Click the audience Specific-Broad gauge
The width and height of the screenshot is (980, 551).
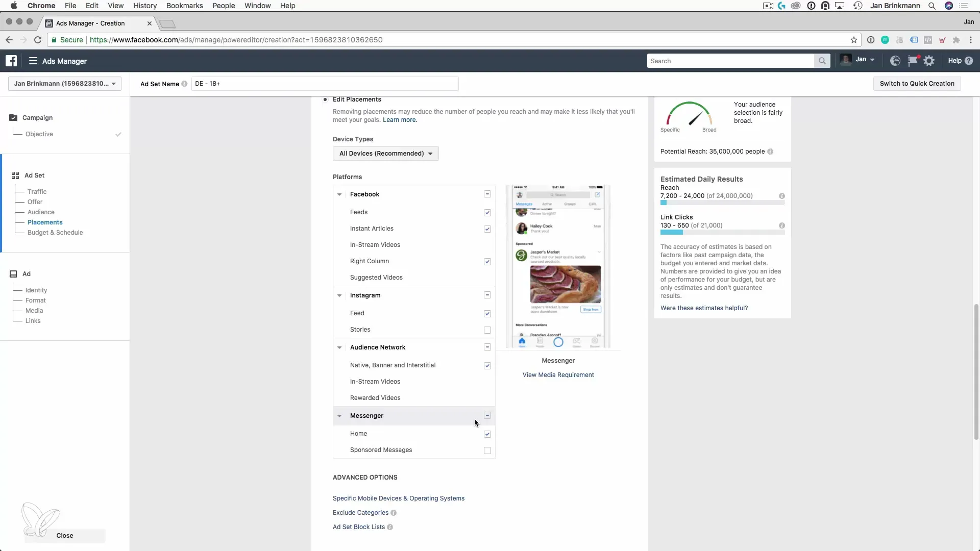pyautogui.click(x=689, y=114)
